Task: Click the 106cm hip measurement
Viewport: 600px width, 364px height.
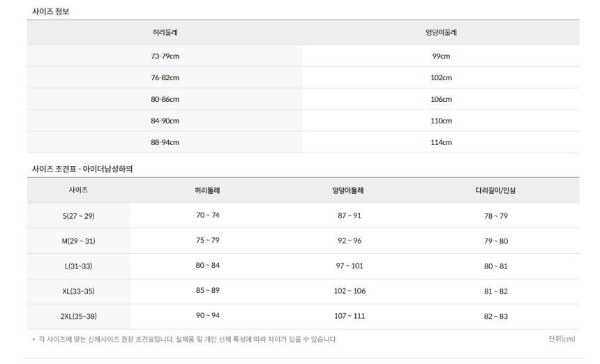Action: (441, 99)
